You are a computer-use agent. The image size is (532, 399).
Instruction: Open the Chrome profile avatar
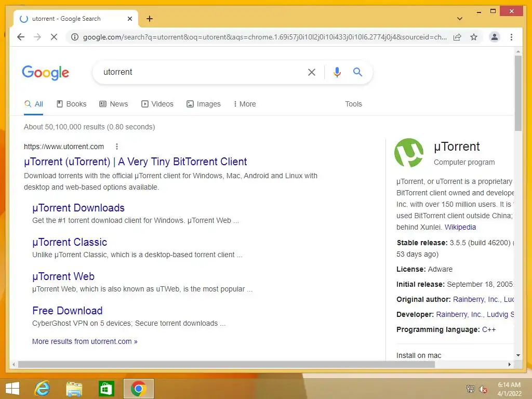click(495, 37)
